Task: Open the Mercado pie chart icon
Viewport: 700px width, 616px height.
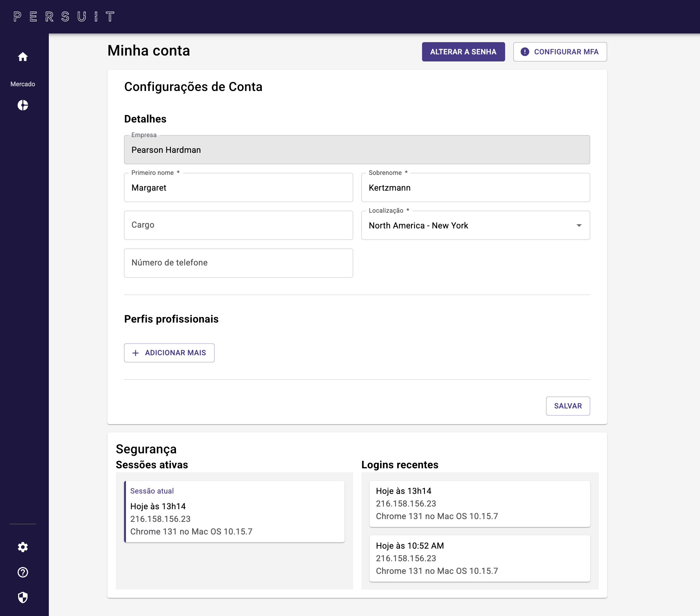Action: pyautogui.click(x=23, y=105)
